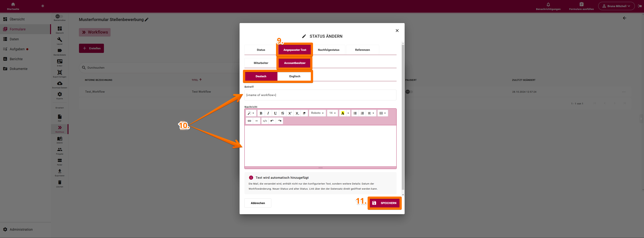Insert horizontal rule in message
The image size is (644, 238).
[x=257, y=121]
